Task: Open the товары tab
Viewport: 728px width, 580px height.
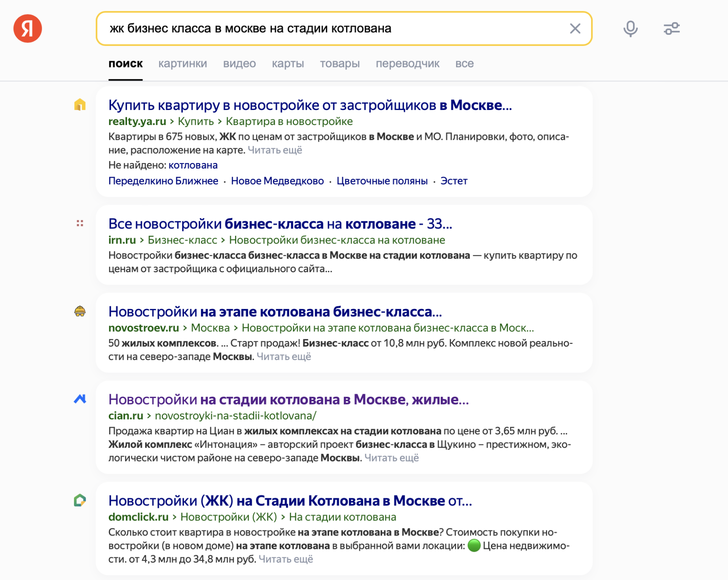Action: coord(340,64)
